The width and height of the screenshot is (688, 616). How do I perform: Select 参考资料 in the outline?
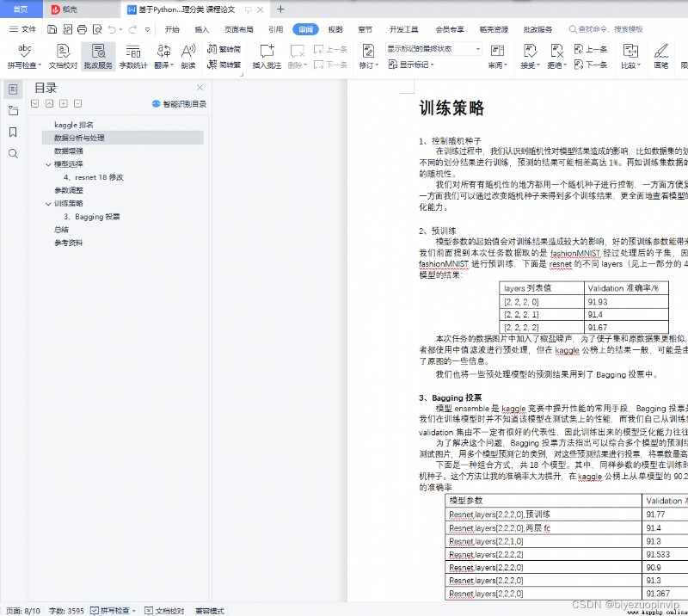click(x=69, y=243)
